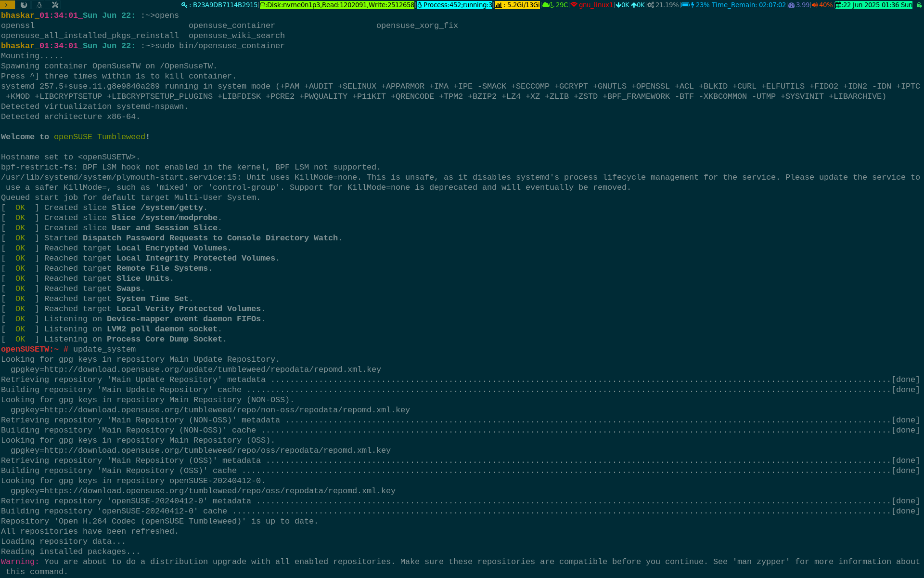Open the date and time calendar block
Screen dimensions: 924x578
[x=873, y=5]
